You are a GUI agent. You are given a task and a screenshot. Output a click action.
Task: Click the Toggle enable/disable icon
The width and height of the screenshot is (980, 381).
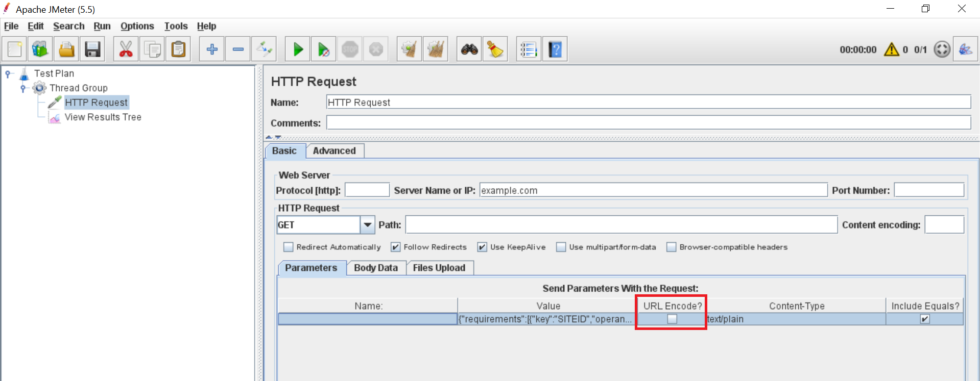click(x=264, y=49)
